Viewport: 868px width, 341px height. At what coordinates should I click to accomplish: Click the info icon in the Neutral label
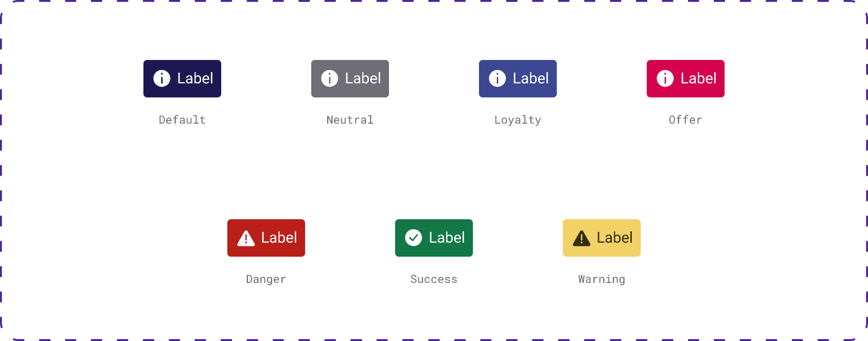(329, 79)
